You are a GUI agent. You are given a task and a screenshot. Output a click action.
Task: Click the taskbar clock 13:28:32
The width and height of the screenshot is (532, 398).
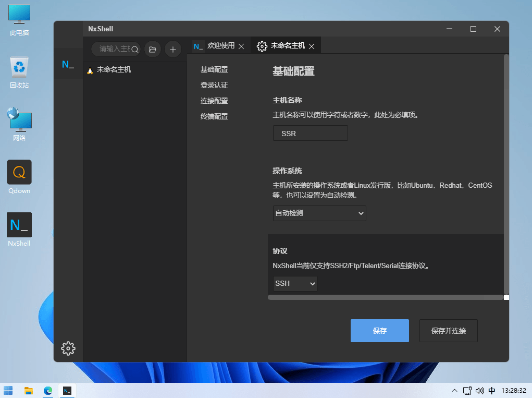514,391
